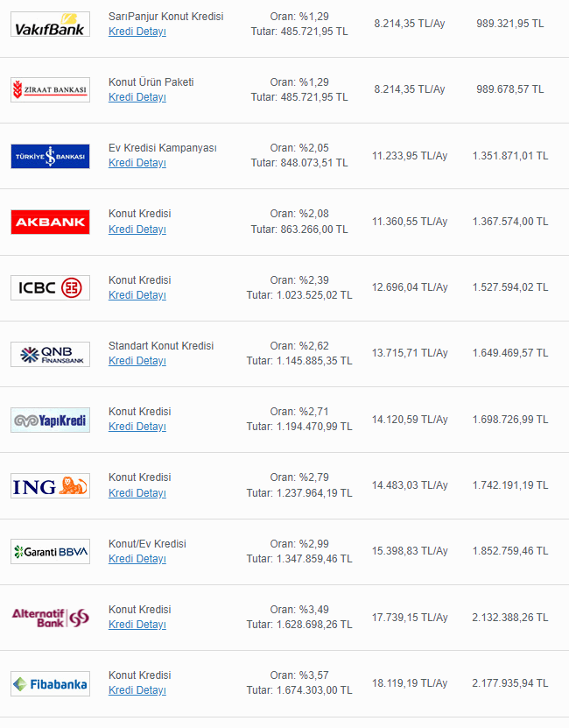Click the Garanti BBVA logo
Screen dimensions: 569x728
click(50, 551)
